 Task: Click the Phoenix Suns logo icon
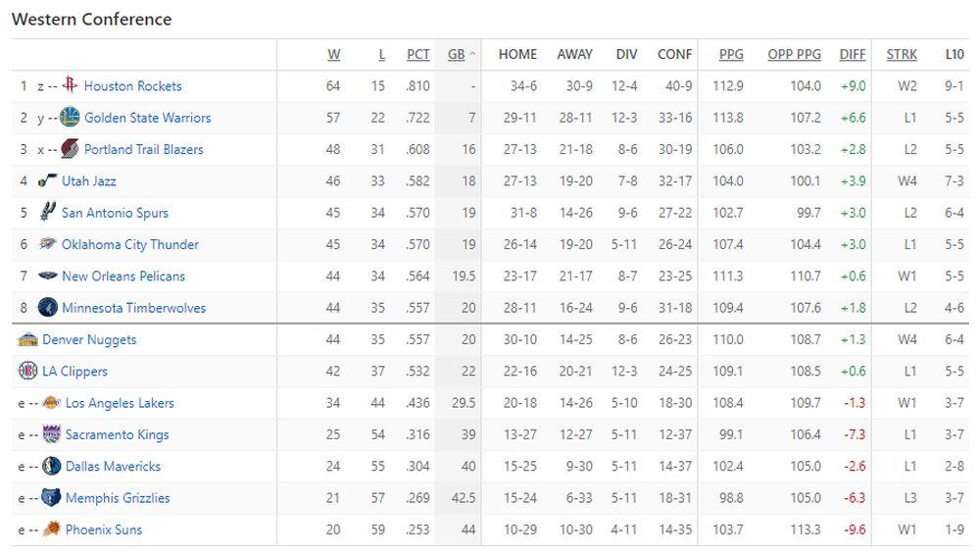[x=51, y=530]
